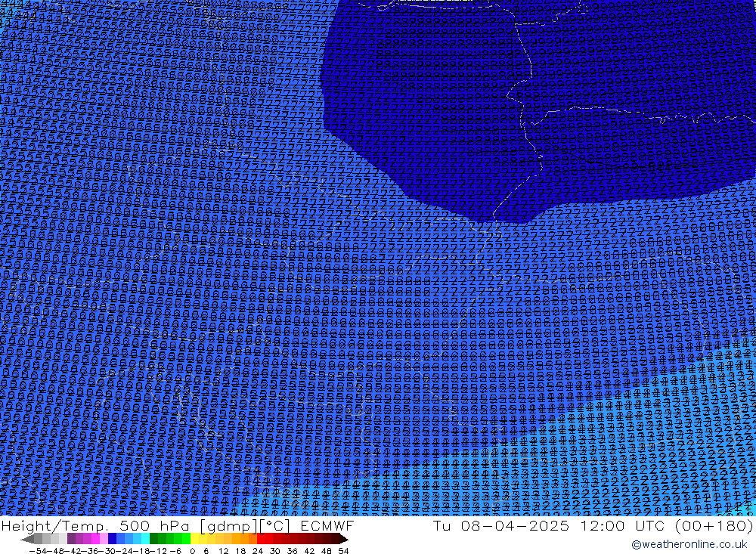Click the 'Height/Temp. 500 hPa' map title

coord(95,526)
